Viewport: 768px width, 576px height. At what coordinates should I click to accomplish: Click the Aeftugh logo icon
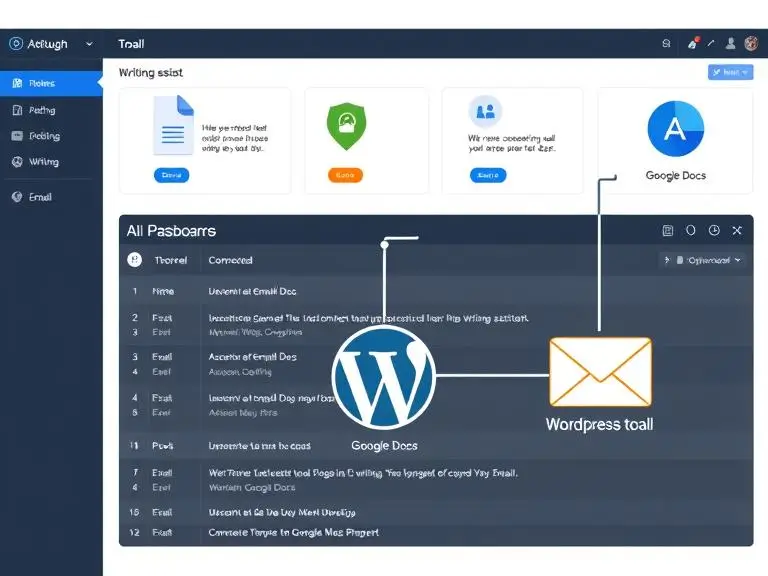16,44
